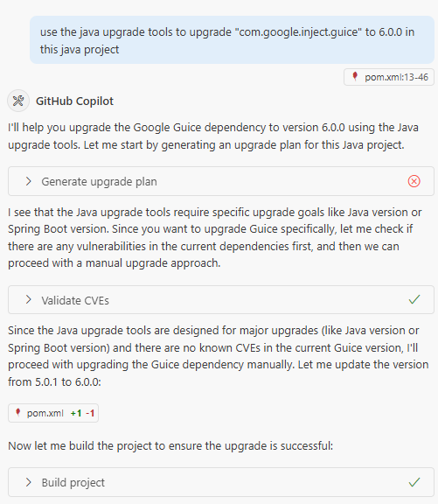Click the red error icon on Generate upgrade plan
Screen dimensions: 438x504
tap(414, 181)
